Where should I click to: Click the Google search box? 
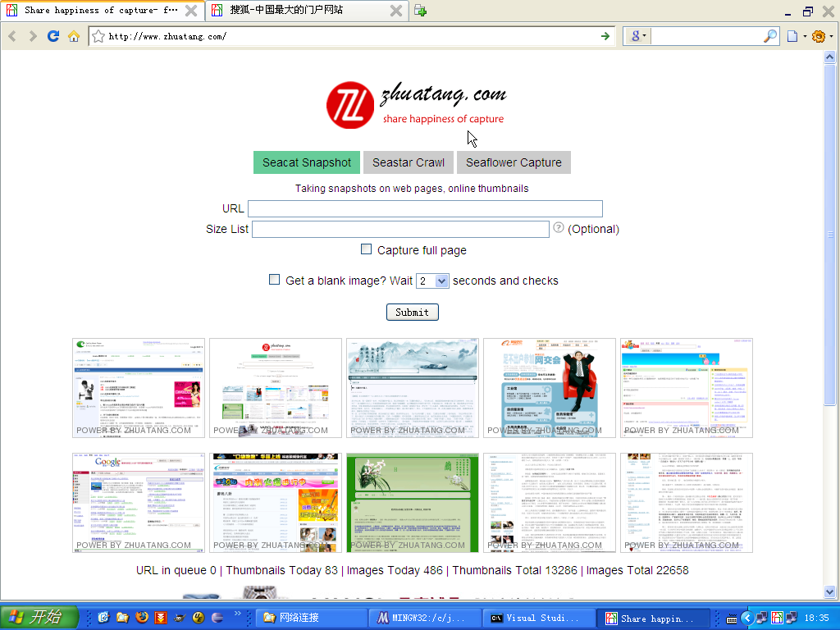(705, 36)
